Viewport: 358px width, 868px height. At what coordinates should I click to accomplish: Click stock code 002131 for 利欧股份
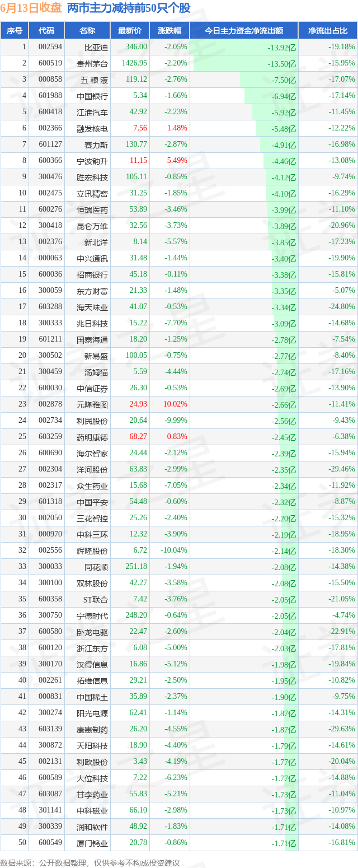click(50, 762)
